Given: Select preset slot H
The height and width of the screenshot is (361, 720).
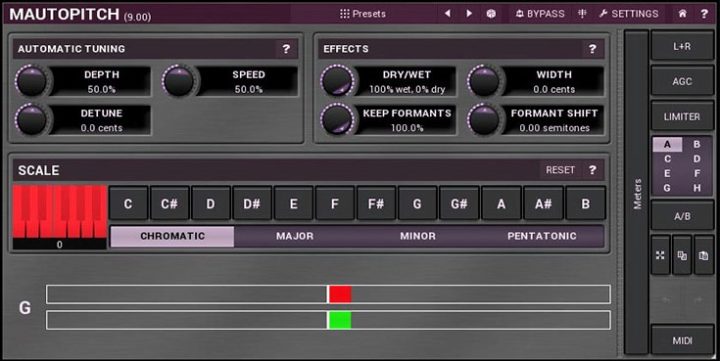Looking at the screenshot, I should (697, 188).
